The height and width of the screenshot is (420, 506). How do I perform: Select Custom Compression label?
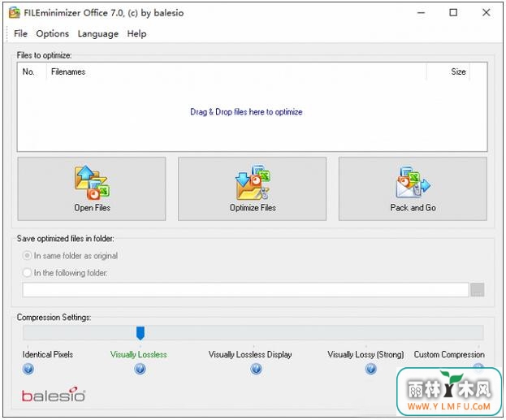[449, 354]
